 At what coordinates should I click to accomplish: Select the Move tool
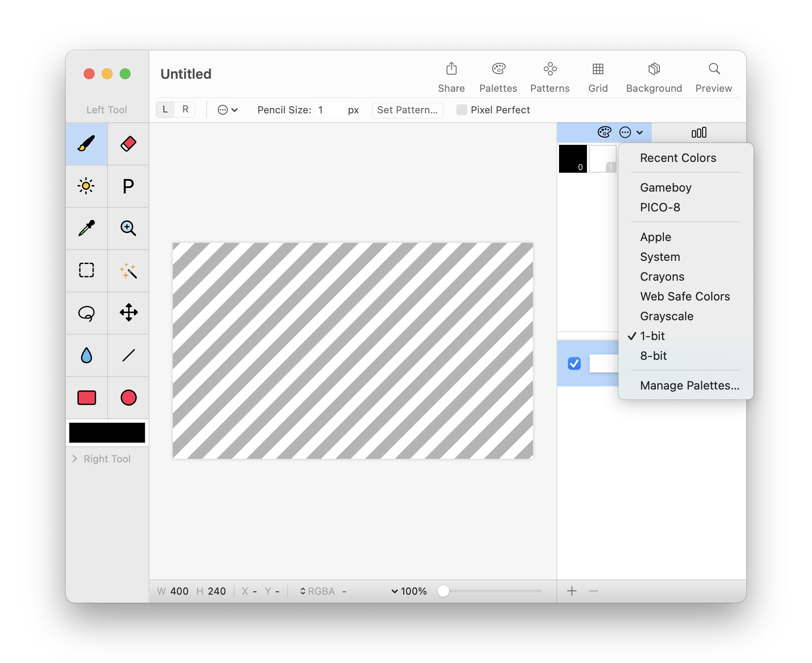tap(128, 313)
